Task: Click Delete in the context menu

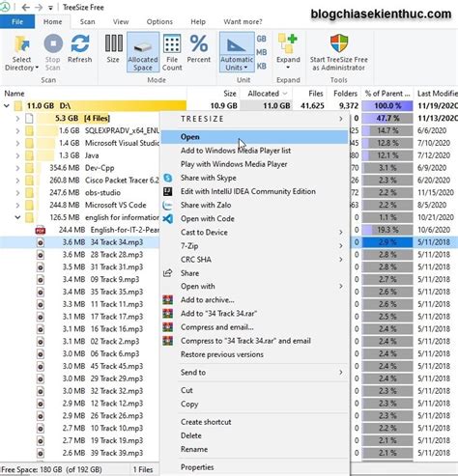Action: coord(191,435)
